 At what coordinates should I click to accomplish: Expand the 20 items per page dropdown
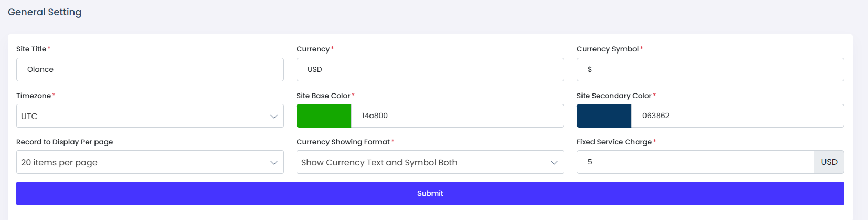pyautogui.click(x=150, y=162)
